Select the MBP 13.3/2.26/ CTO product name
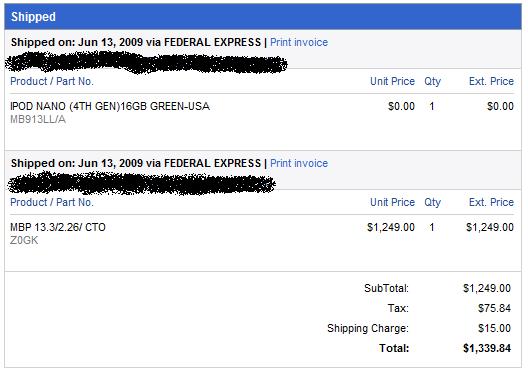This screenshot has width=528, height=372. tap(58, 227)
